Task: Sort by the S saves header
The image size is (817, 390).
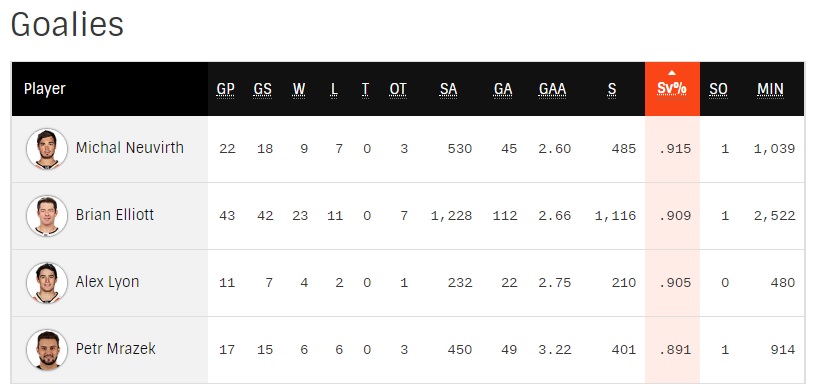Action: (612, 89)
